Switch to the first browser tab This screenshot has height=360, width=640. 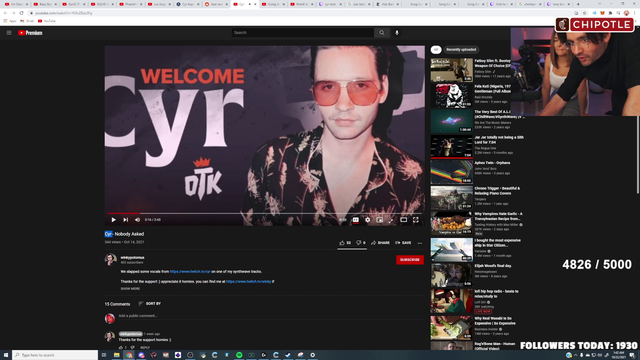16,4
